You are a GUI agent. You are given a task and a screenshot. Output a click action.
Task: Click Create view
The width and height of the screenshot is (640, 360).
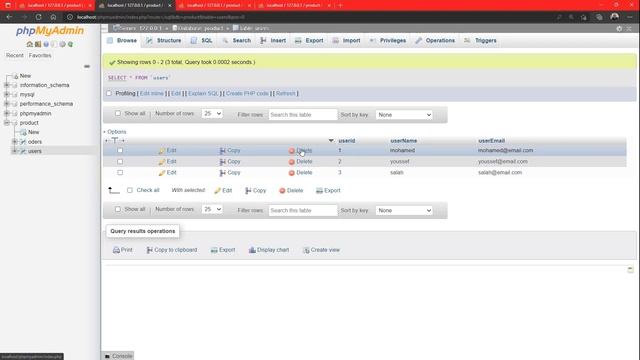pos(321,250)
